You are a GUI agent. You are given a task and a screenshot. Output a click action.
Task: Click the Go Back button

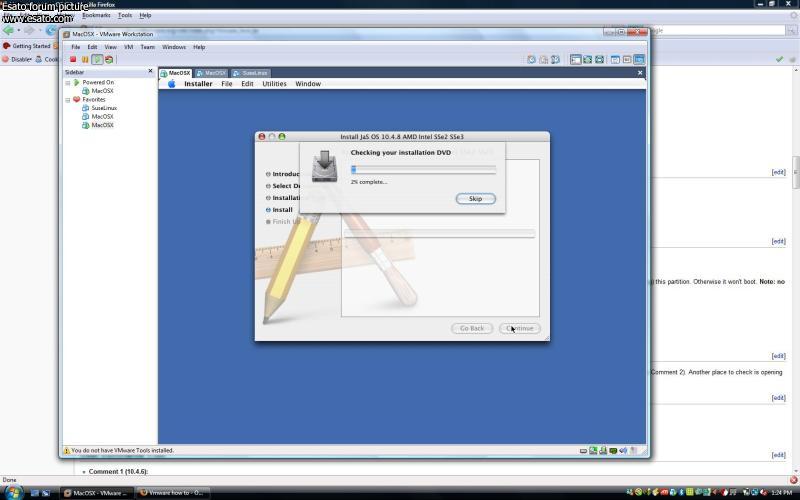(472, 328)
